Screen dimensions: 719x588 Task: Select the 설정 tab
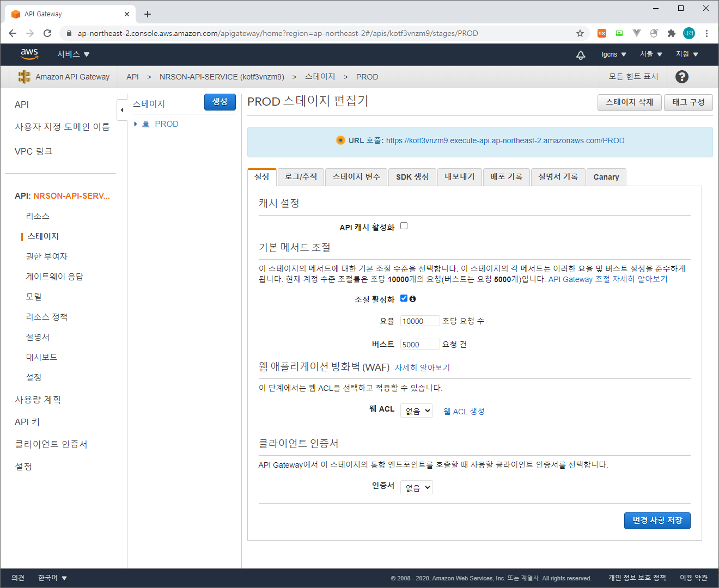pos(262,177)
